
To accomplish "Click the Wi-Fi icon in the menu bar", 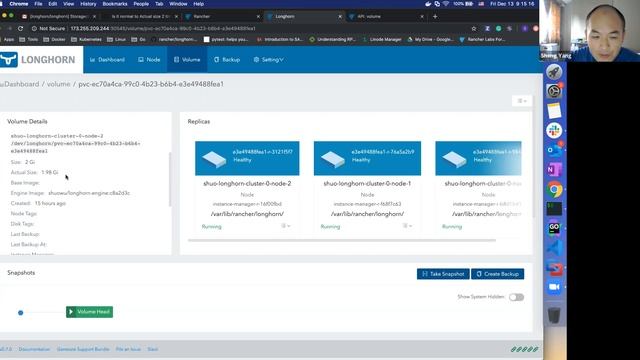I will [445, 4].
